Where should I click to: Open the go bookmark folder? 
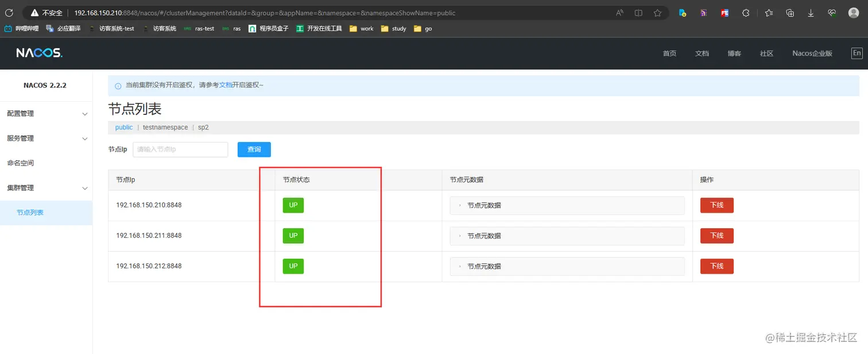click(x=423, y=28)
